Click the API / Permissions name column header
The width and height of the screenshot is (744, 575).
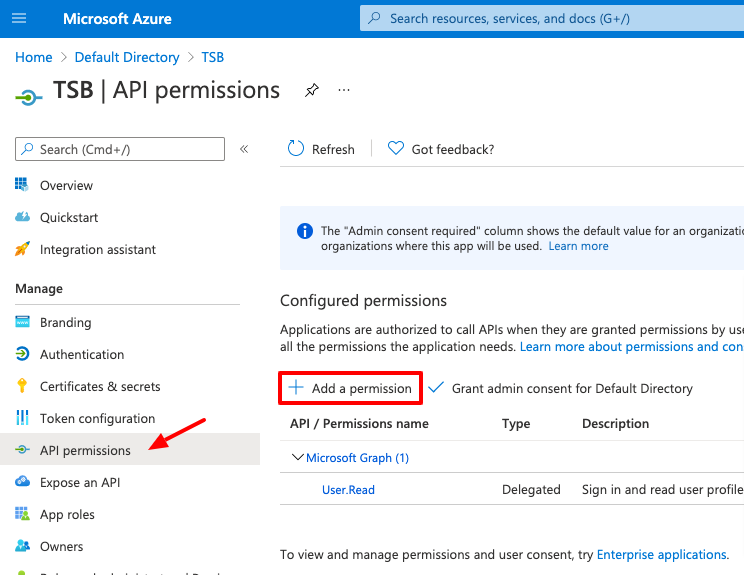click(359, 423)
